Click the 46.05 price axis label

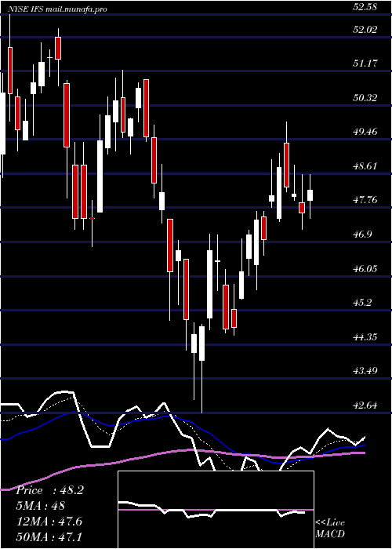365,269
